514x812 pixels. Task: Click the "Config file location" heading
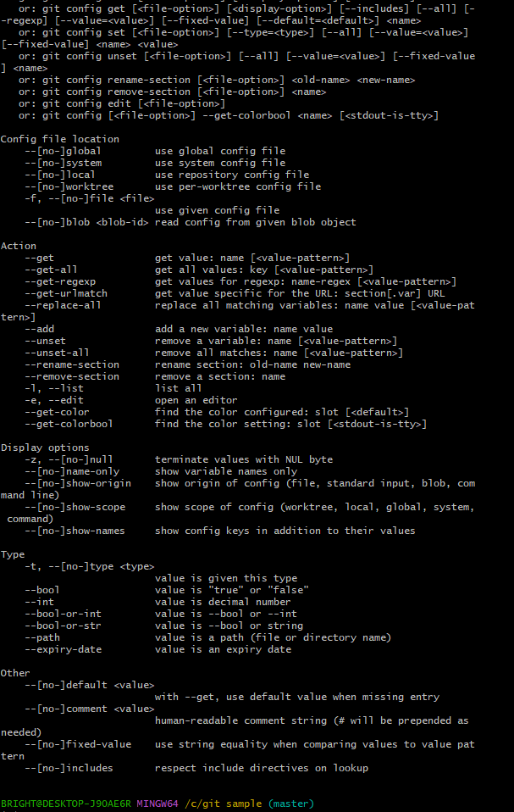pyautogui.click(x=60, y=139)
